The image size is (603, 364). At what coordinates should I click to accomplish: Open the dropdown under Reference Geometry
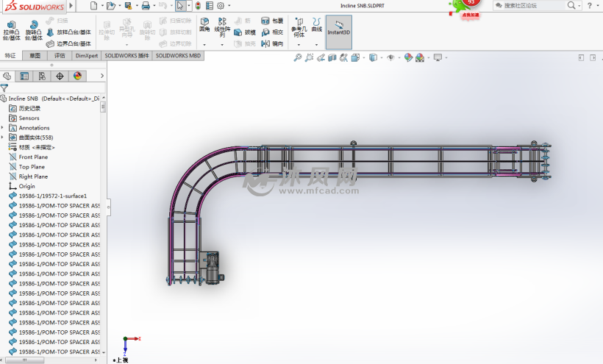[x=299, y=45]
